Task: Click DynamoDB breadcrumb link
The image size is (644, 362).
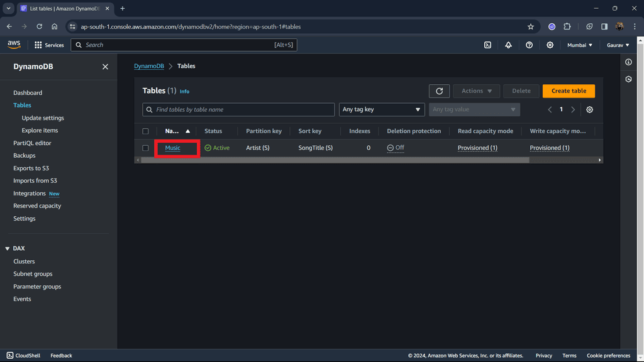Action: pyautogui.click(x=148, y=66)
